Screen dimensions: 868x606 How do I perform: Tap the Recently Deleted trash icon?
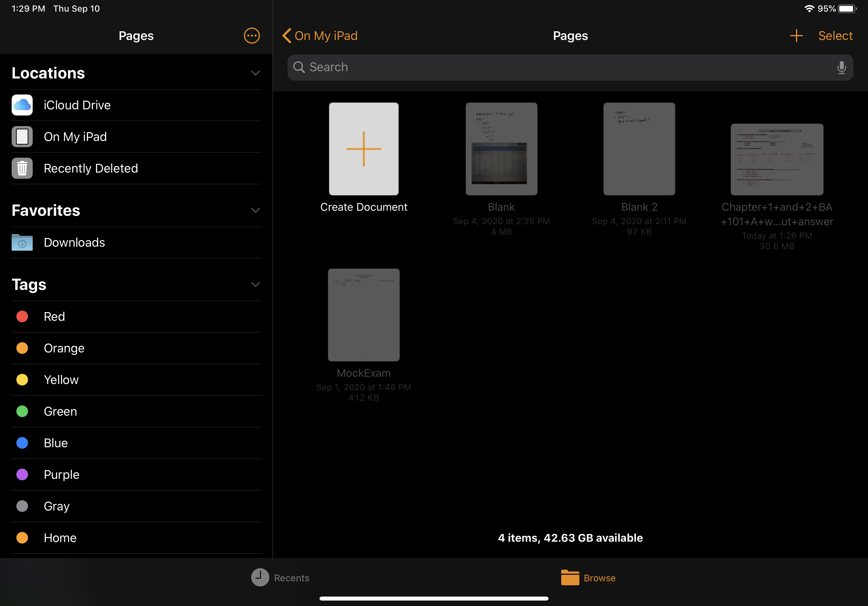(22, 168)
